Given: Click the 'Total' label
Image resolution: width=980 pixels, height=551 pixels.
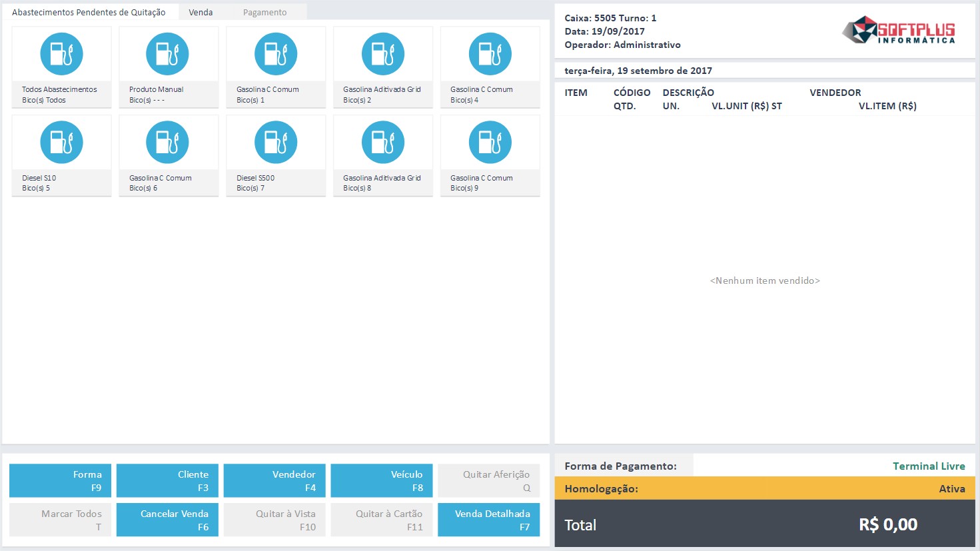Looking at the screenshot, I should [x=580, y=525].
